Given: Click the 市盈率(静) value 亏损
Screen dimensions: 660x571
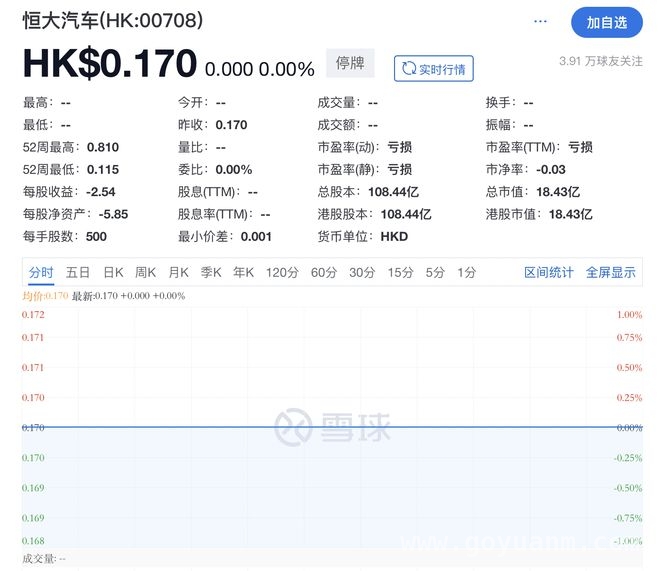Looking at the screenshot, I should tap(399, 170).
